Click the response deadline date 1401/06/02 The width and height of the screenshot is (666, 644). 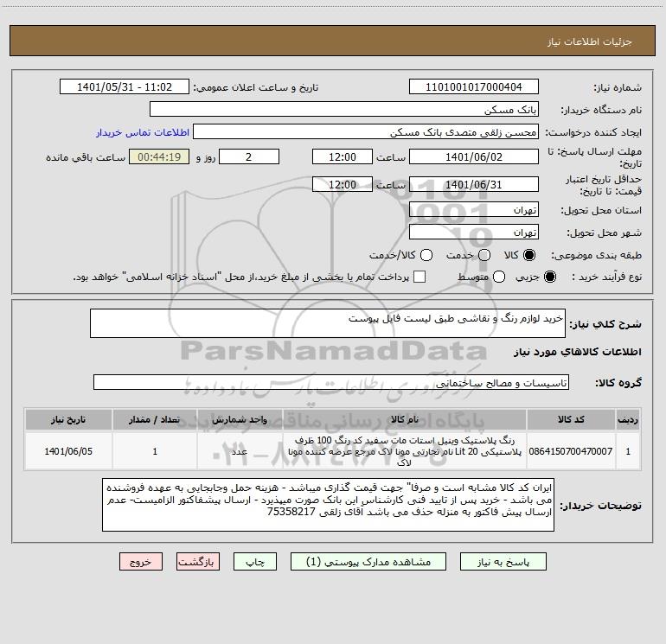(x=474, y=156)
